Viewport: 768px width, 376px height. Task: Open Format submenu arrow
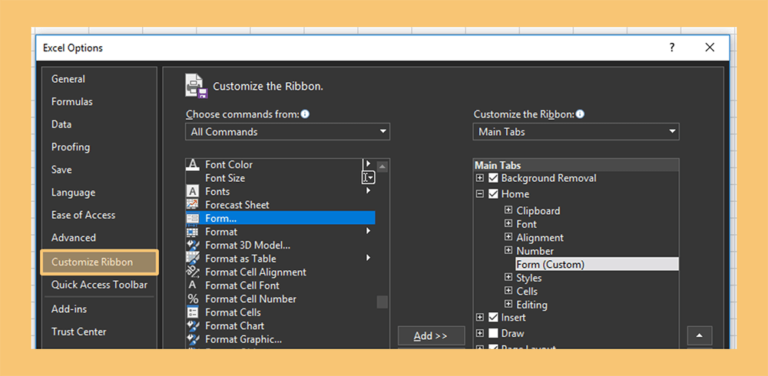pyautogui.click(x=368, y=231)
